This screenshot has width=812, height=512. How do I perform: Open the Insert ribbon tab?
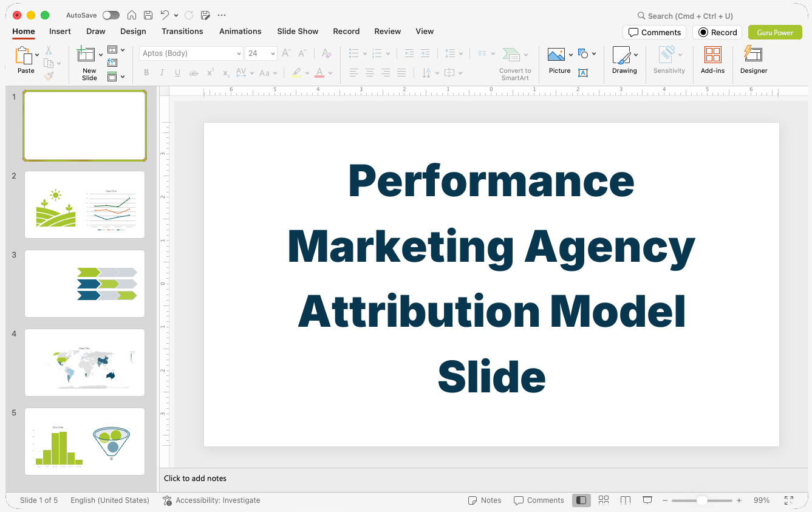coord(60,31)
